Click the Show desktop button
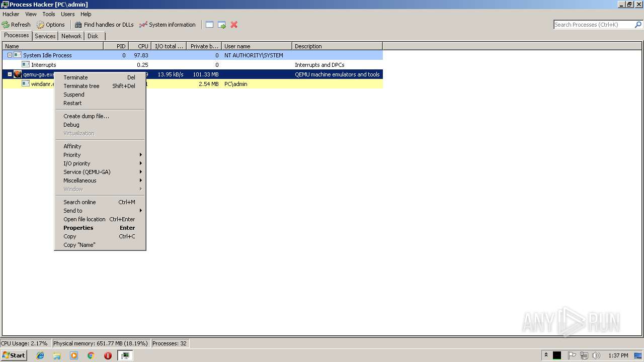The image size is (644, 362). (x=638, y=355)
